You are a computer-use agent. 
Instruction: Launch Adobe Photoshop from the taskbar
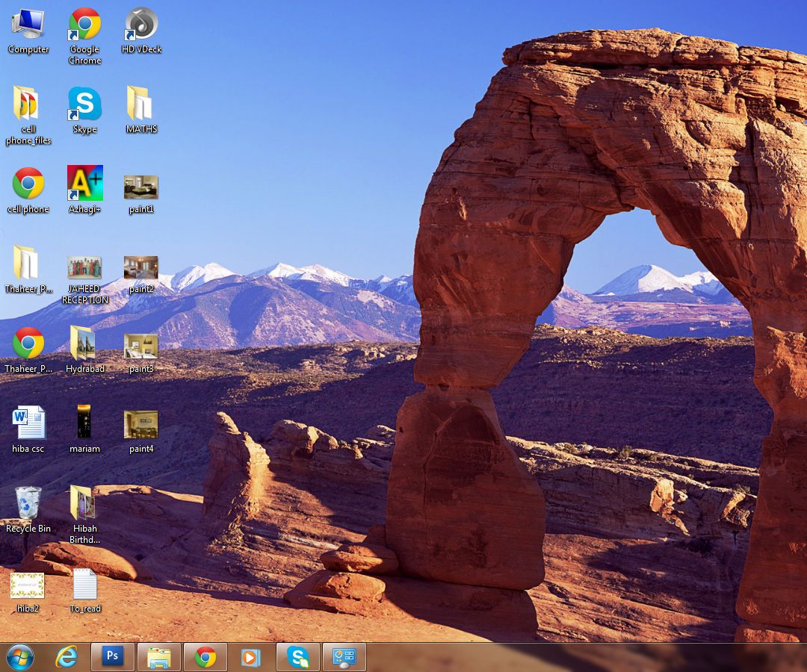(x=112, y=656)
